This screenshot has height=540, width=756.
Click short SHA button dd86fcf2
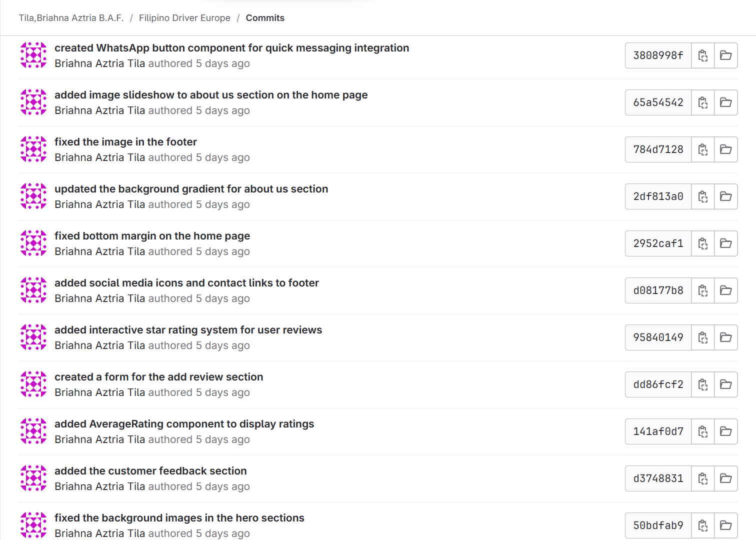click(x=658, y=384)
